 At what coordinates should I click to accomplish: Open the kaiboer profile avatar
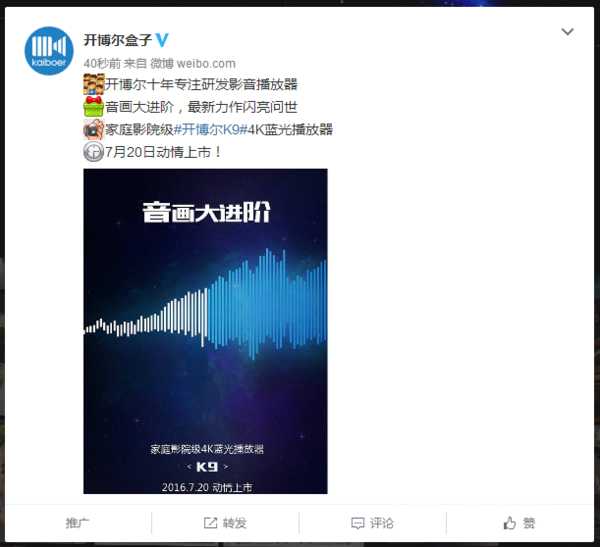tap(49, 51)
